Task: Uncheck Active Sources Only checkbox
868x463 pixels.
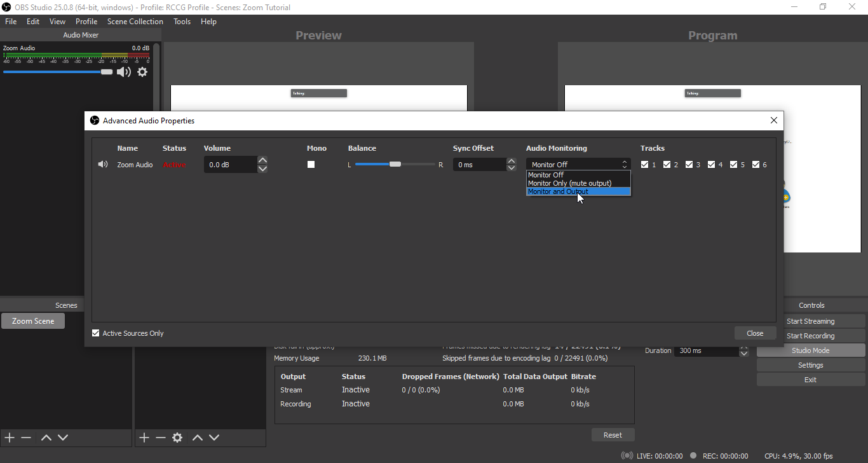Action: coord(96,333)
